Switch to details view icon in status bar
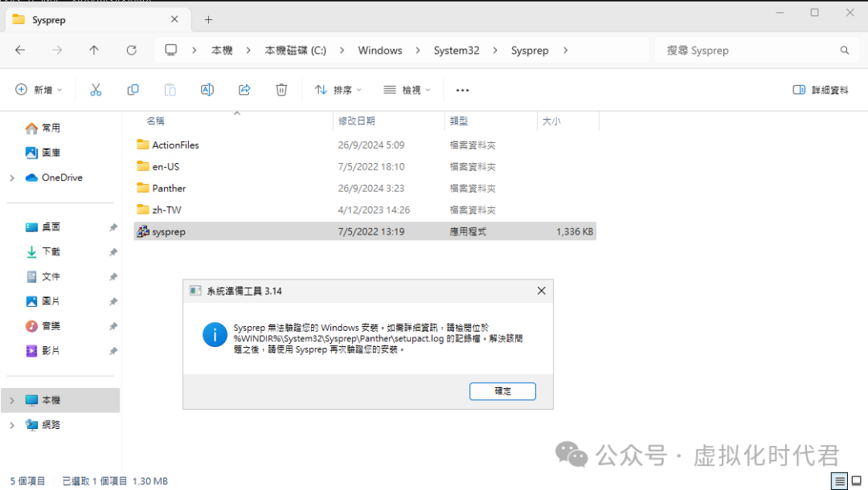The height and width of the screenshot is (490, 868). click(839, 481)
